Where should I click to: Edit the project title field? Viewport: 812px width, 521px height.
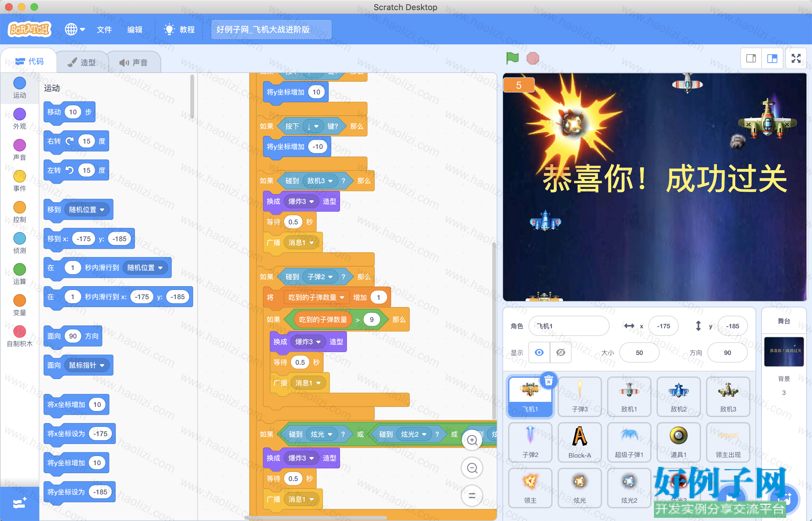[x=271, y=29]
